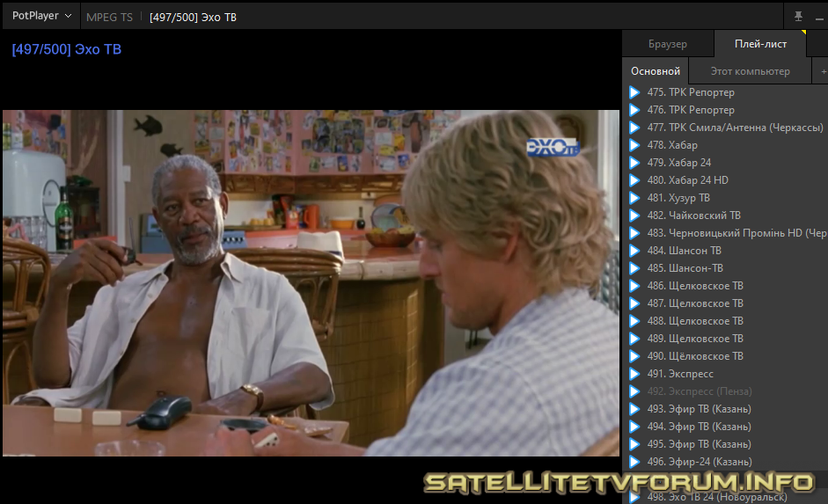The height and width of the screenshot is (504, 828).
Task: Minimize the PotPlayer window
Action: coord(819,18)
